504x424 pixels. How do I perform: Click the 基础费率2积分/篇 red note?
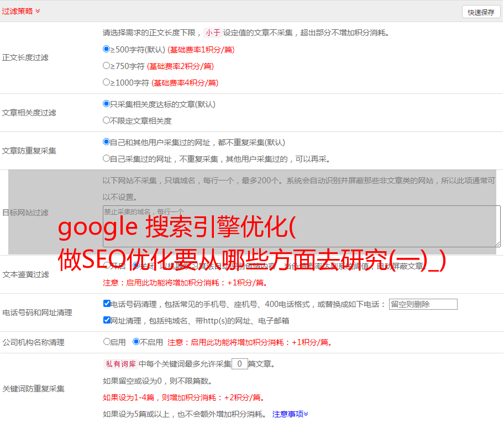tap(180, 66)
